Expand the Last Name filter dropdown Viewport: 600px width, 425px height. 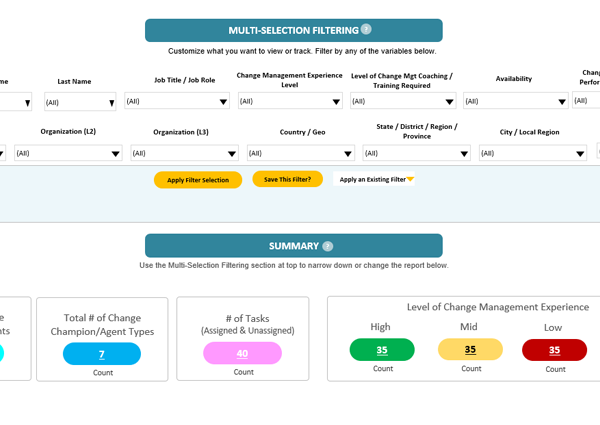80,102
